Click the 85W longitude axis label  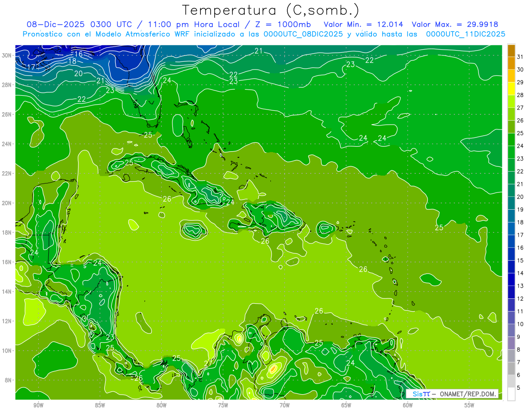(x=100, y=405)
